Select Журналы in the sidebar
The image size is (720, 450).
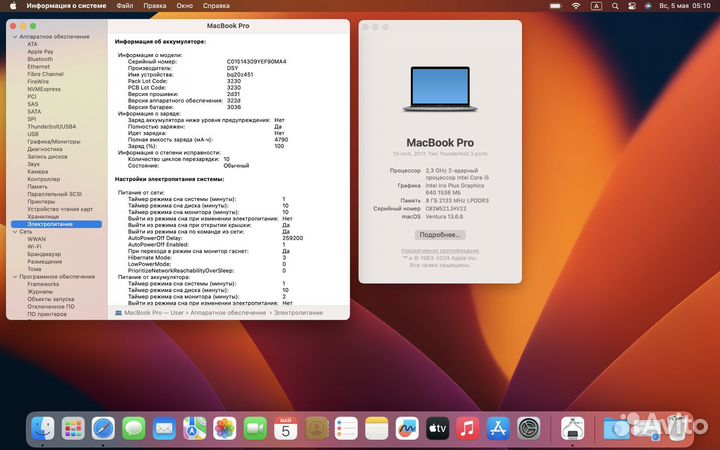(x=40, y=292)
